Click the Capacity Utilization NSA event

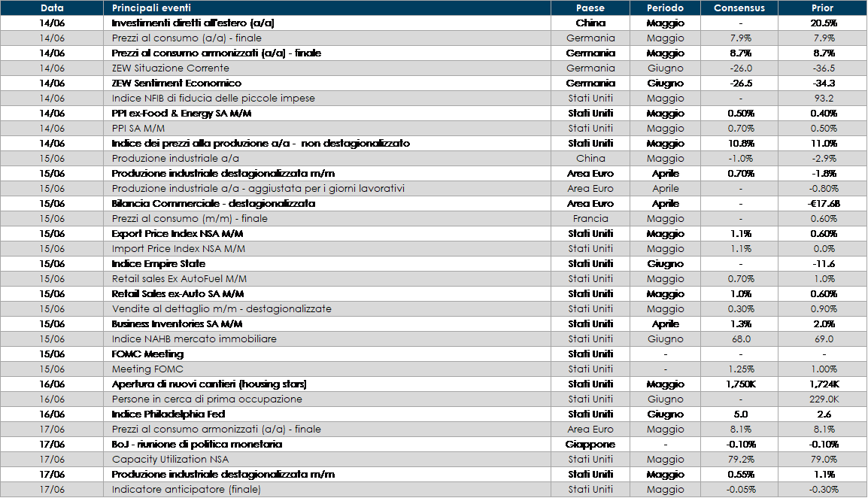click(170, 460)
